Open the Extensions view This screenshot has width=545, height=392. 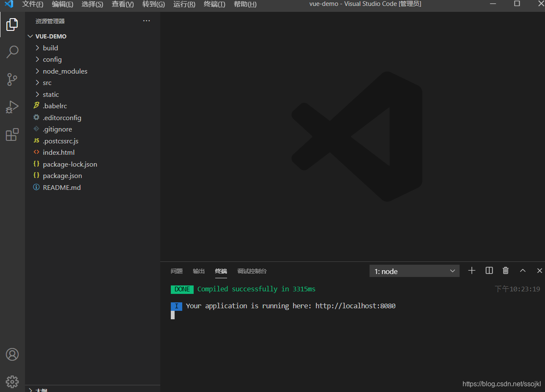(12, 134)
